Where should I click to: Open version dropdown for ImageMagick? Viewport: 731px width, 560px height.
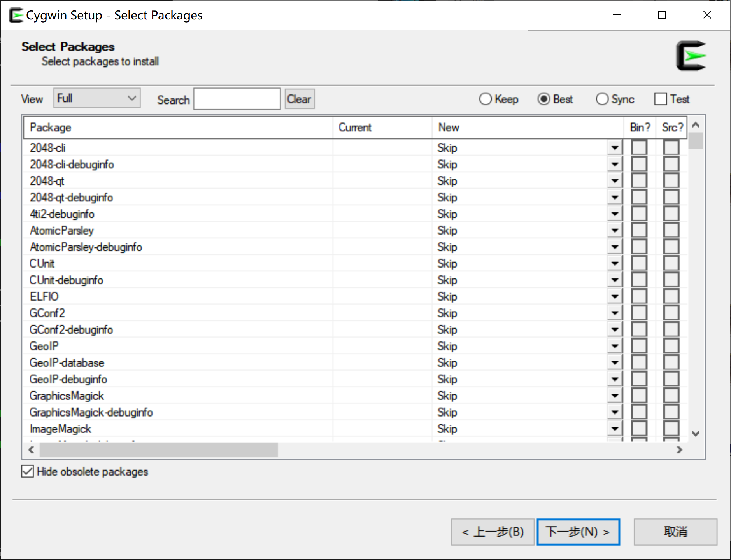tap(615, 429)
